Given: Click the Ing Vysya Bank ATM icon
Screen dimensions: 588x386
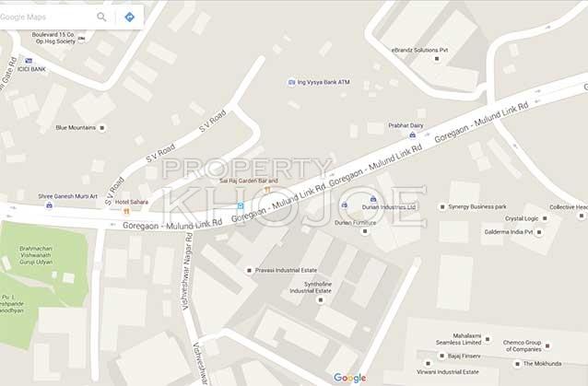Looking at the screenshot, I should click(291, 82).
